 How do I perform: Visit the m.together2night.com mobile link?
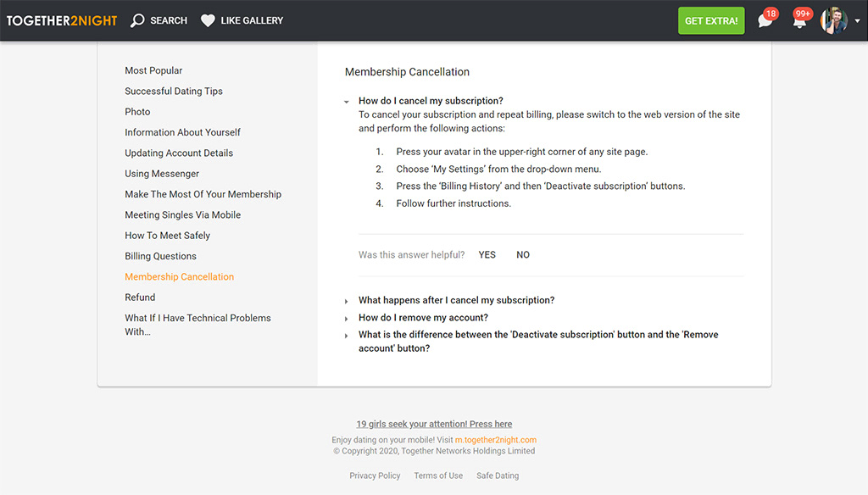click(x=495, y=439)
